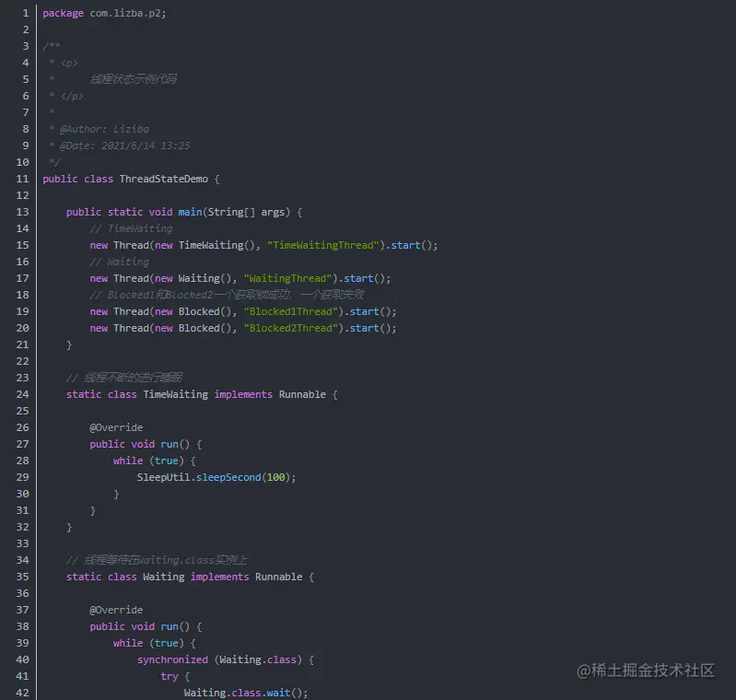Click Waiting.class.wait() call

[x=246, y=693]
